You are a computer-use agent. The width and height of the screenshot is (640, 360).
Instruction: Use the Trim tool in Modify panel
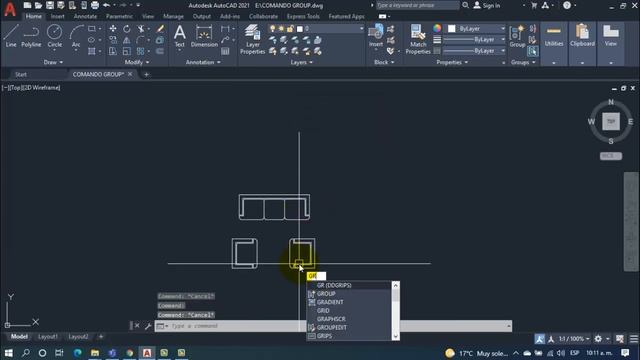coord(141,29)
